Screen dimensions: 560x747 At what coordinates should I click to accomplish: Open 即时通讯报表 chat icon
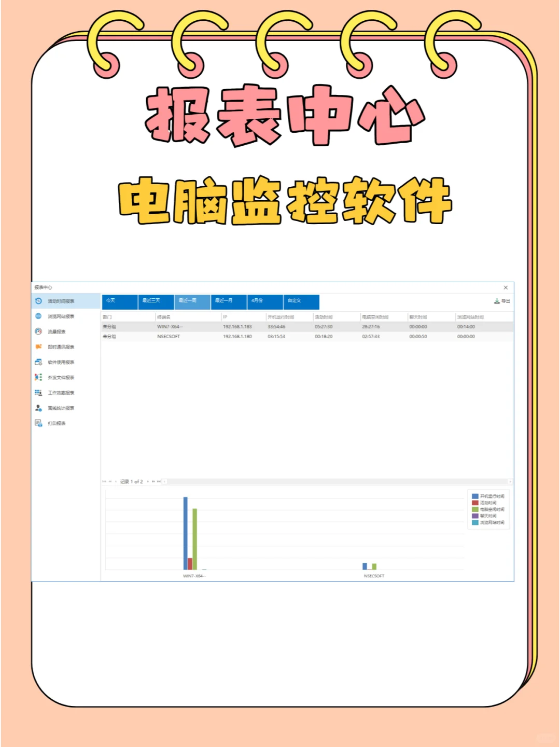point(38,347)
